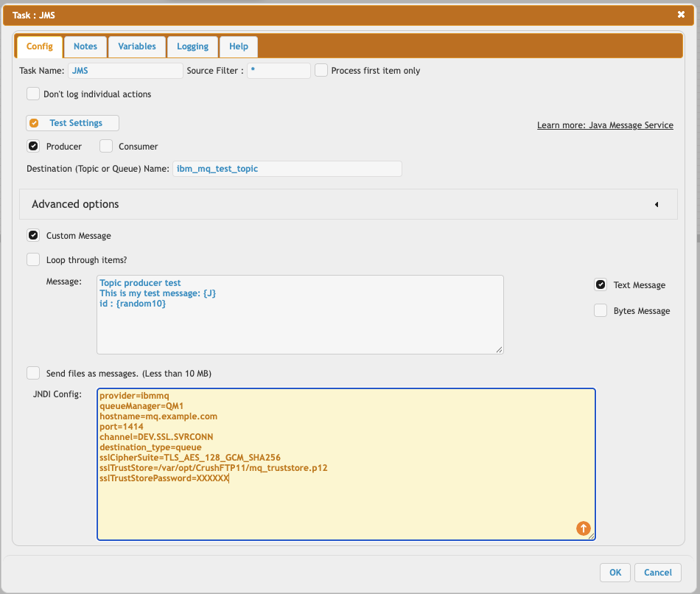Click the 'hostname=mq.example.com' line
Screen dimensions: 700x594
158,416
